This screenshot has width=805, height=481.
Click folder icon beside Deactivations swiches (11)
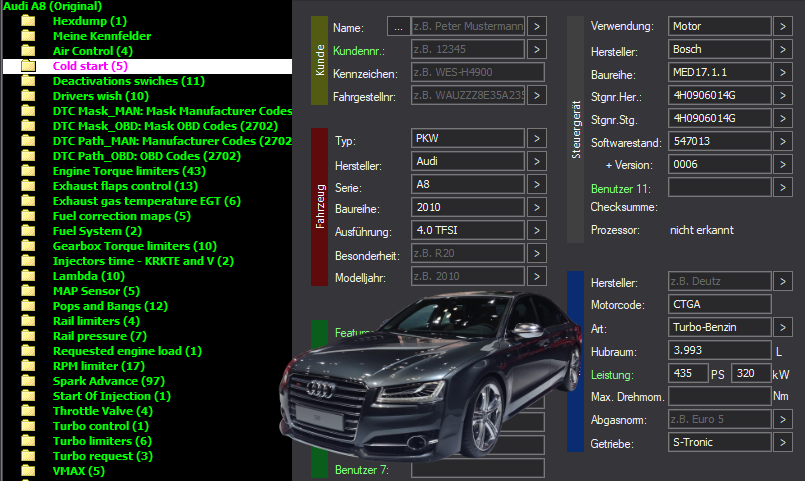(x=28, y=81)
